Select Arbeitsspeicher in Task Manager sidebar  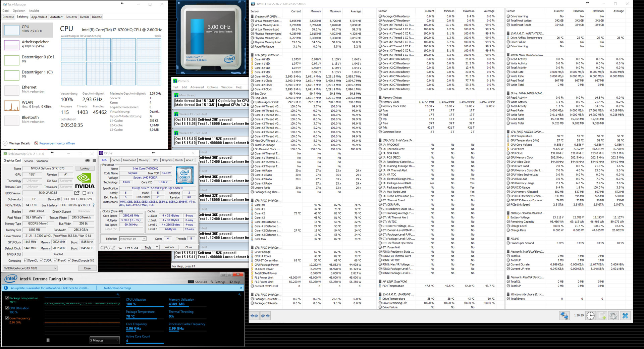point(27,44)
